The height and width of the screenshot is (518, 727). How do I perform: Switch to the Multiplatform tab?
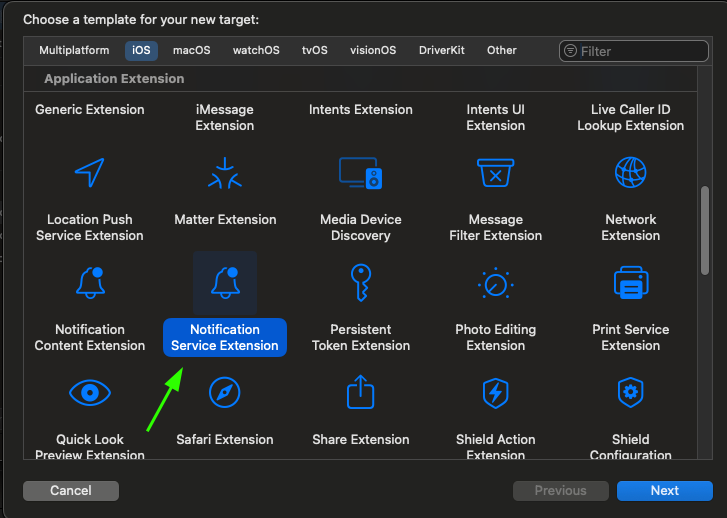point(74,51)
